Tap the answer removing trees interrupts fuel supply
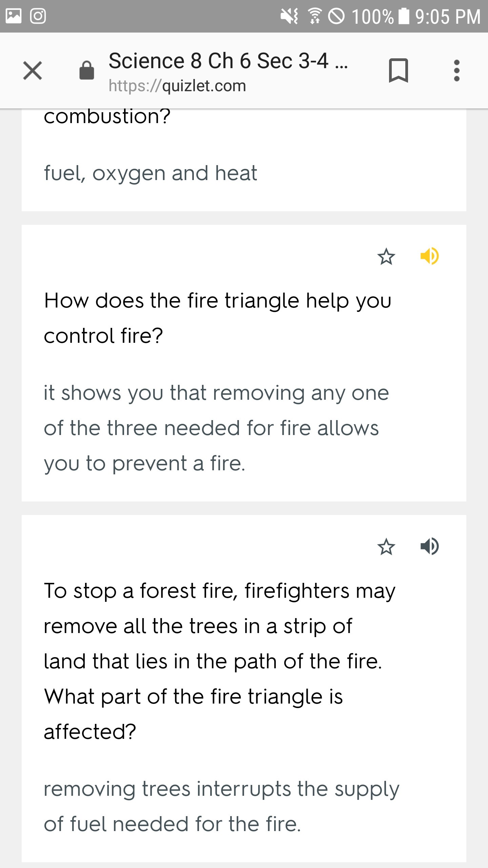 [222, 806]
